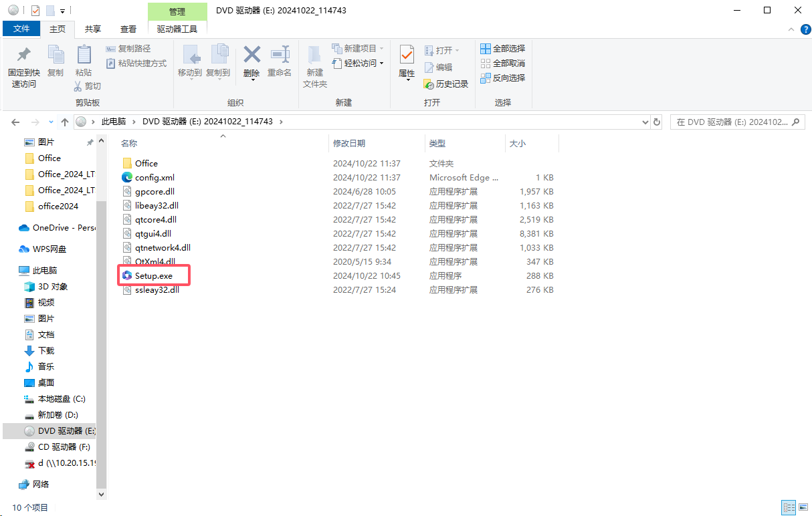Select the Setup.exe file
The height and width of the screenshot is (516, 812).
(x=153, y=276)
